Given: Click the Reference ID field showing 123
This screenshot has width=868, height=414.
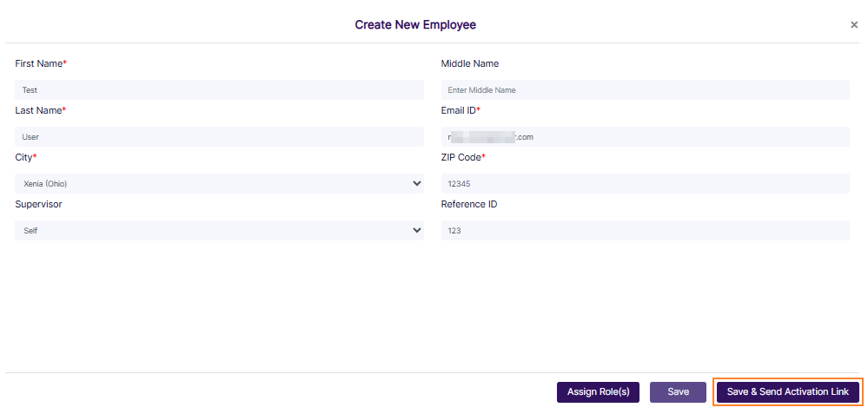Looking at the screenshot, I should click(x=645, y=231).
